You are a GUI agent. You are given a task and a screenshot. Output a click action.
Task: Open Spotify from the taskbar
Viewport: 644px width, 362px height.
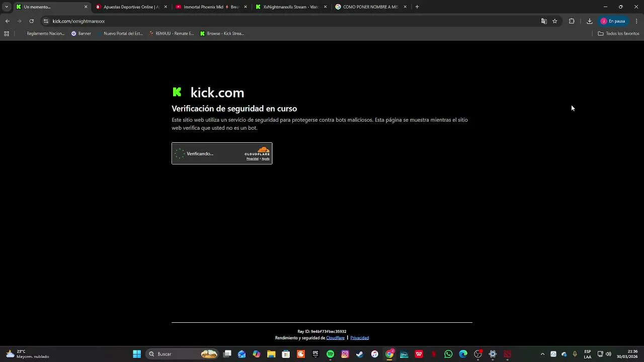(x=330, y=354)
